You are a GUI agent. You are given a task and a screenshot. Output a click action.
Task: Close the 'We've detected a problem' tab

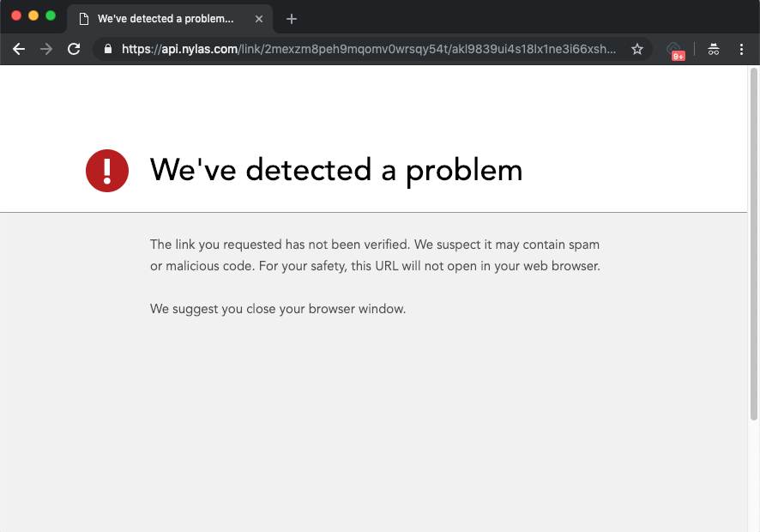(259, 18)
